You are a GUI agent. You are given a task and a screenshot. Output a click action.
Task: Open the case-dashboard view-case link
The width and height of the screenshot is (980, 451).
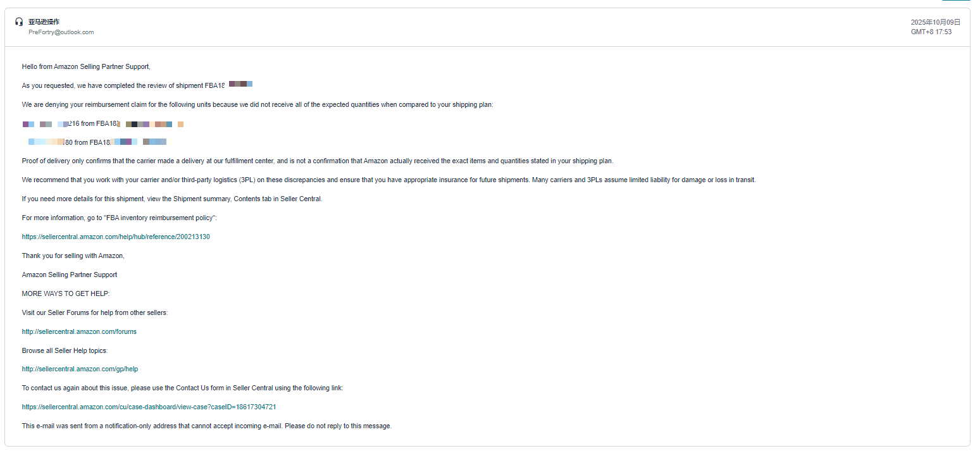pos(149,407)
